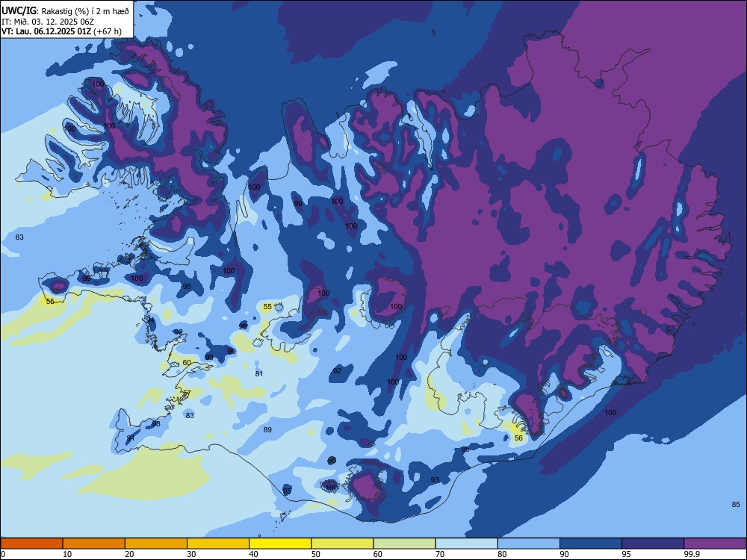Click the map humidity value '57'
This screenshot has height=560, width=747.
click(187, 393)
